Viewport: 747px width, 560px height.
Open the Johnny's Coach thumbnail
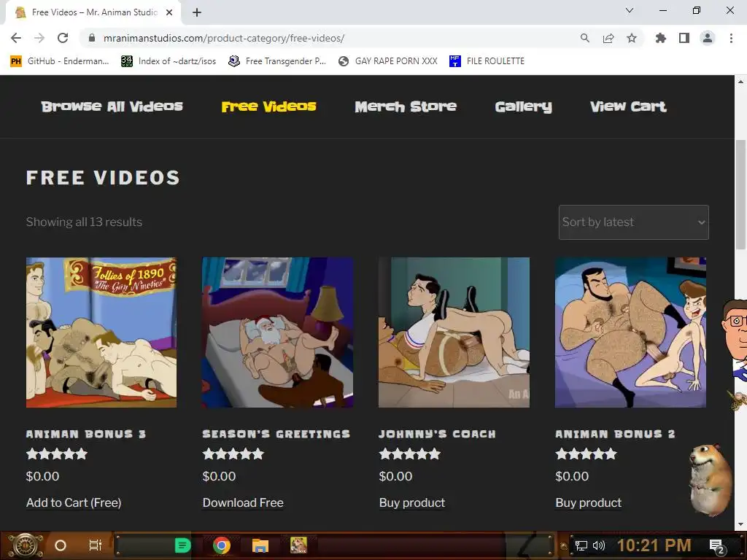coord(454,332)
